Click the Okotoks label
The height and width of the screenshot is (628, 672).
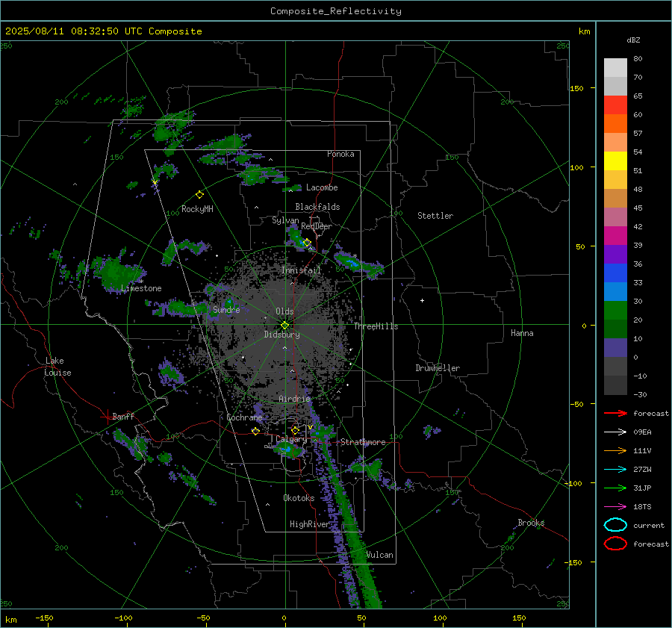[x=299, y=498]
